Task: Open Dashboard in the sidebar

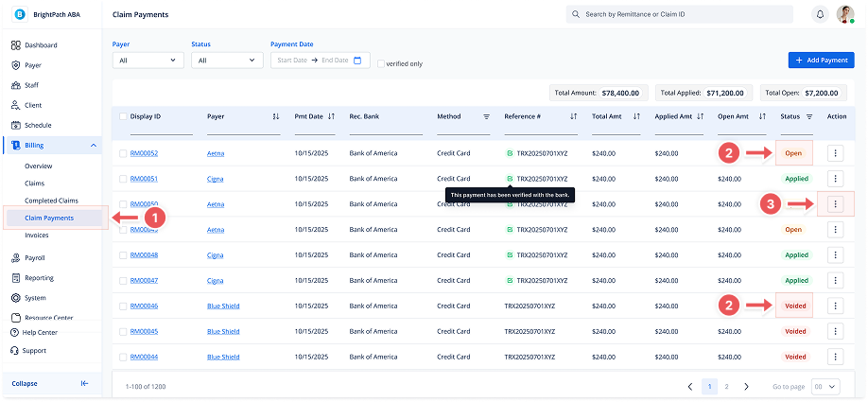Action: (41, 45)
